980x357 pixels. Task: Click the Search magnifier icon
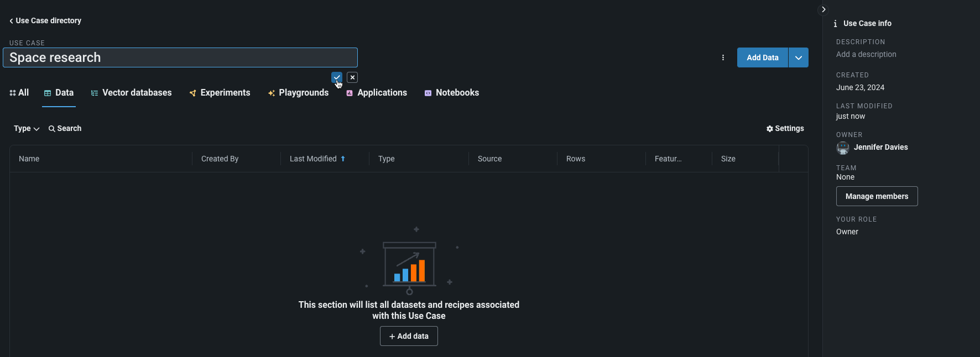tap(52, 129)
